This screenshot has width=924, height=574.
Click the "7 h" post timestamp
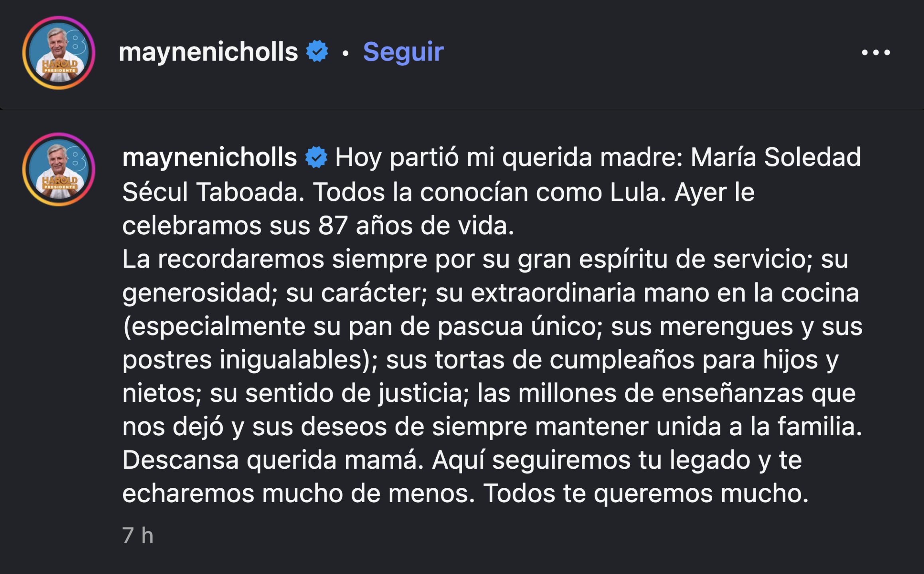tap(138, 535)
